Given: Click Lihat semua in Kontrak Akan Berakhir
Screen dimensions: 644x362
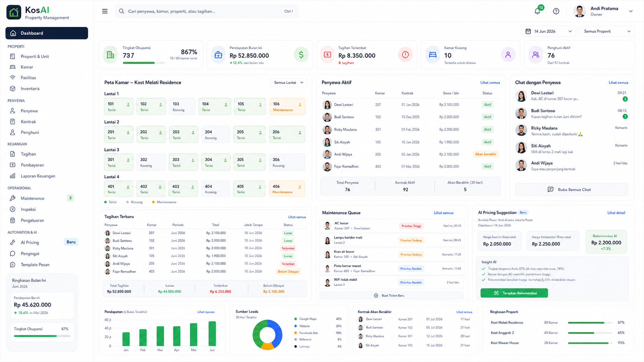Looking at the screenshot, I should click(x=464, y=312).
